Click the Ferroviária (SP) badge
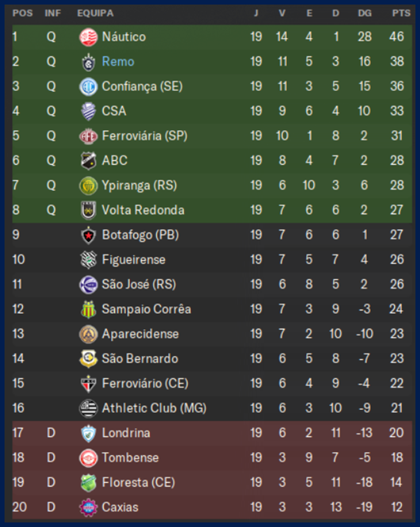 pos(88,136)
